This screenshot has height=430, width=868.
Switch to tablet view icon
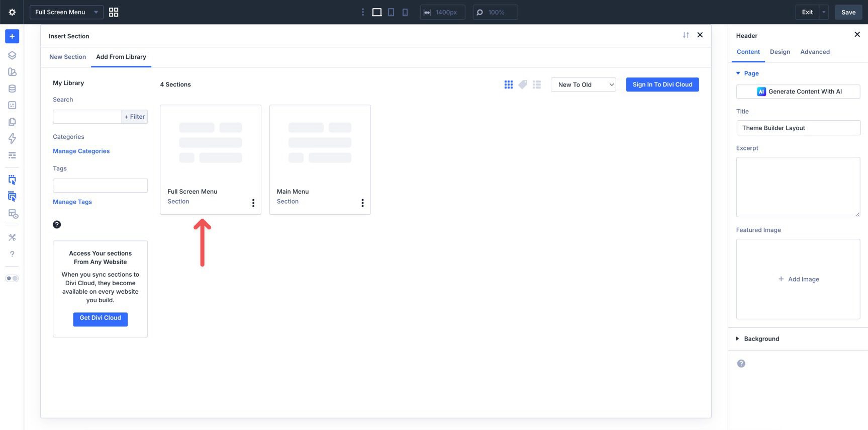pyautogui.click(x=391, y=12)
